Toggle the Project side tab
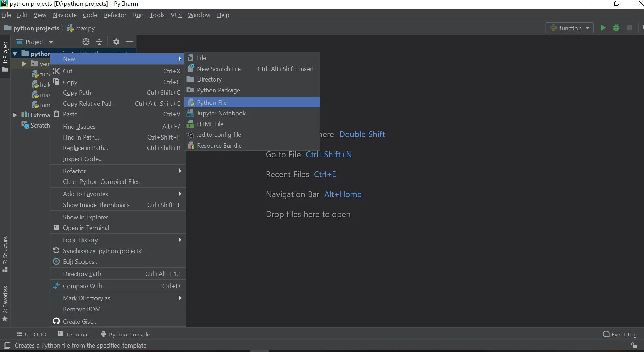The height and width of the screenshot is (352, 644). (5, 57)
